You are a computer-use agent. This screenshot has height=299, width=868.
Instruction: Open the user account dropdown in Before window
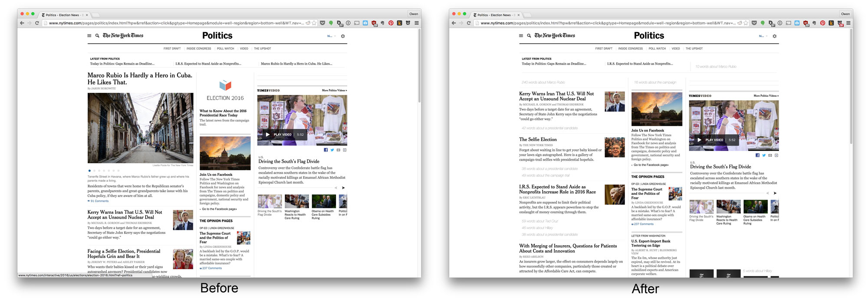332,36
